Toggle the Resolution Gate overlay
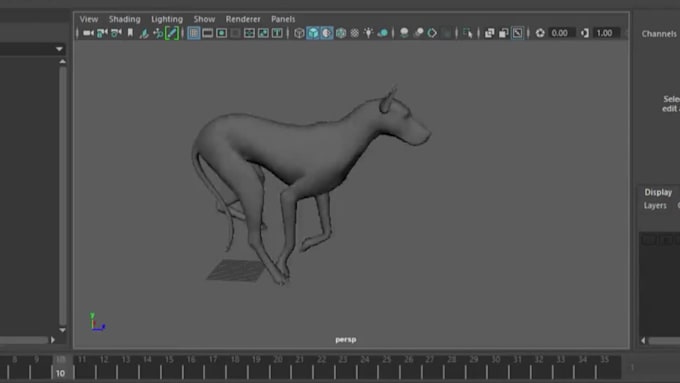Screen dimensions: 680x383 click(222, 33)
